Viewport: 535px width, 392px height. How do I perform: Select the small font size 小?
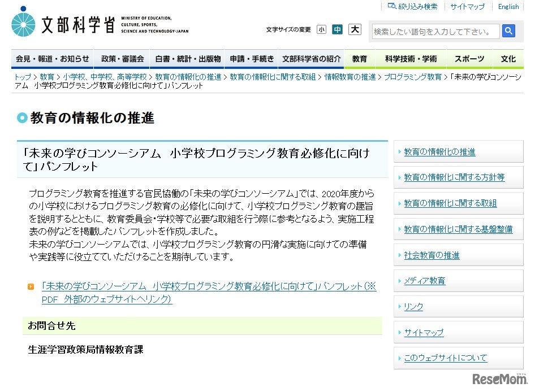point(321,30)
